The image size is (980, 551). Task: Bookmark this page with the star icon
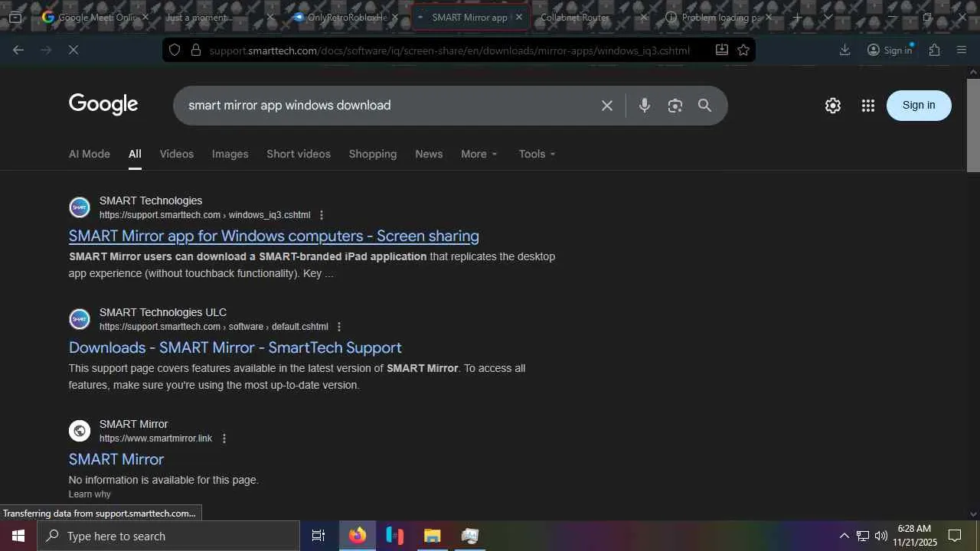pos(743,50)
